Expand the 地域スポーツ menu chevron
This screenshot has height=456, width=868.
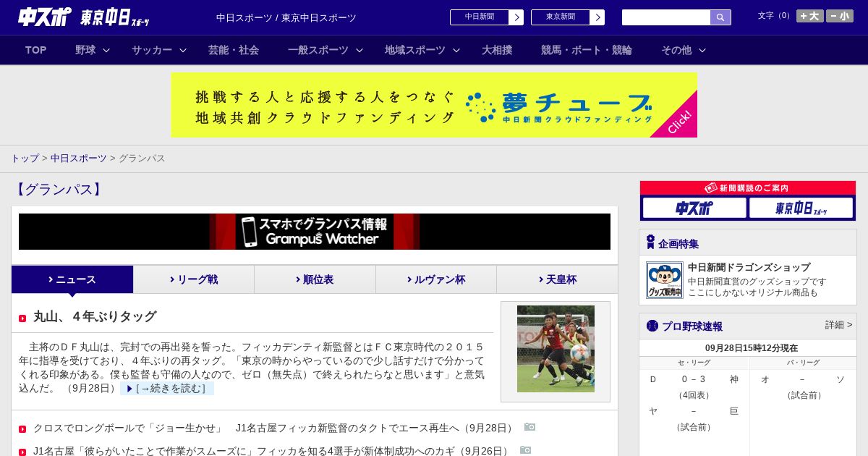tap(456, 51)
